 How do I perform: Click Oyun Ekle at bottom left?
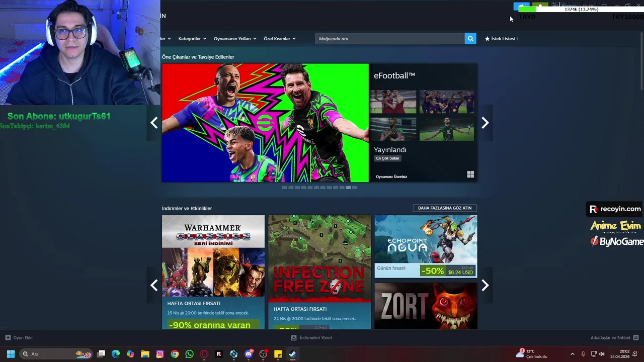pyautogui.click(x=23, y=338)
